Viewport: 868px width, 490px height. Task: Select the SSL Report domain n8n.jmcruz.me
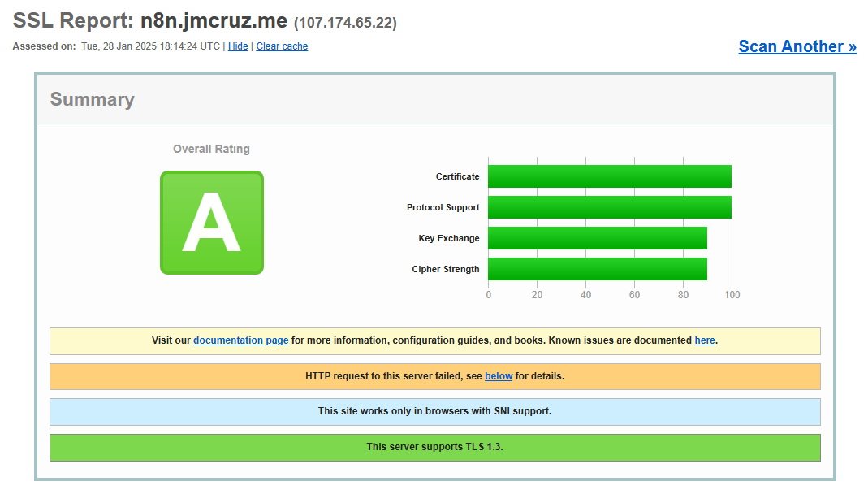pyautogui.click(x=214, y=20)
